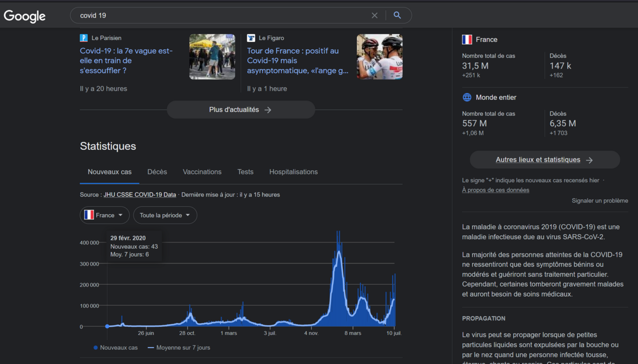Click Signaler un problème link
Viewport: 638px width, 364px height.
coord(600,201)
